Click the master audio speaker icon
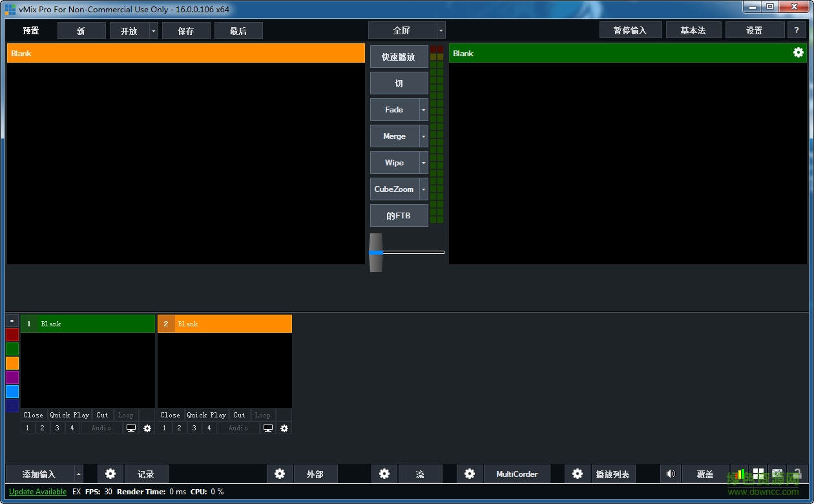814x504 pixels. [670, 474]
